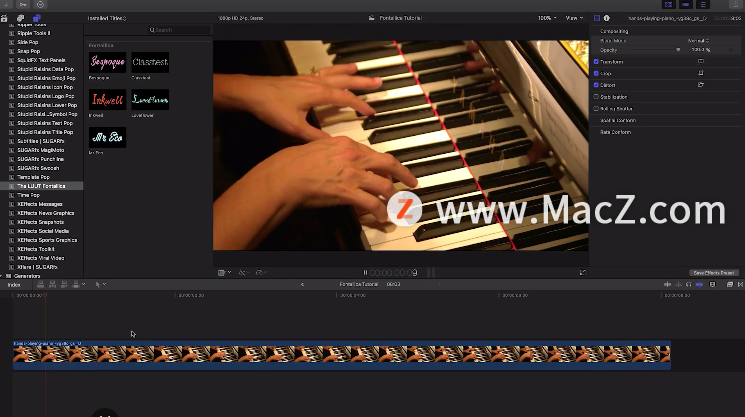This screenshot has width=745, height=417.
Task: Click the Index button
Action: [14, 284]
